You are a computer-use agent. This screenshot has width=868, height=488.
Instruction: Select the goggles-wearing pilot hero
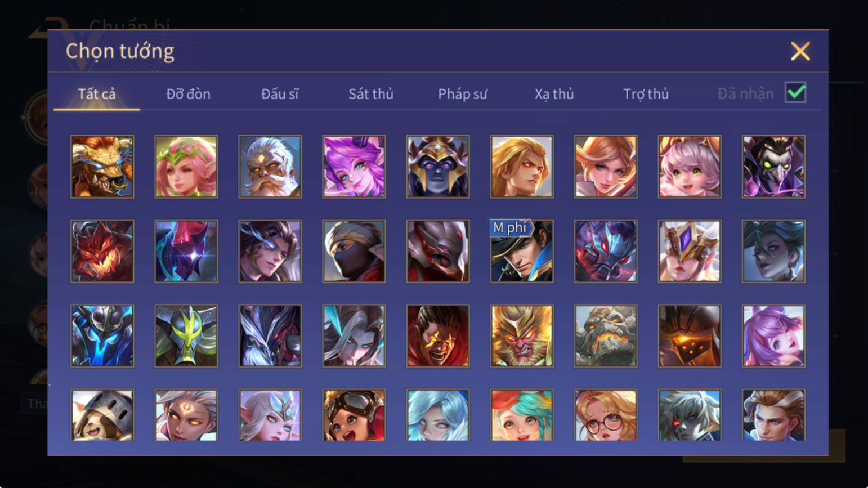pyautogui.click(x=354, y=415)
